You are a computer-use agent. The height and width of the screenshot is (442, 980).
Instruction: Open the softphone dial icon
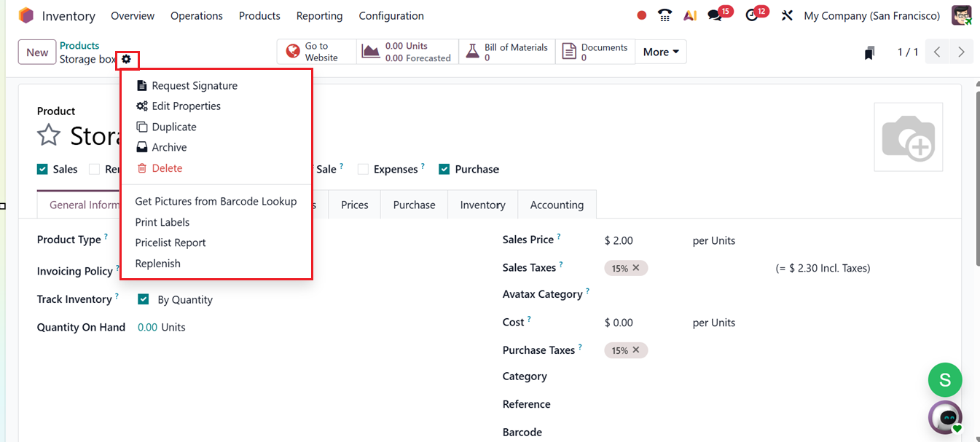click(665, 15)
